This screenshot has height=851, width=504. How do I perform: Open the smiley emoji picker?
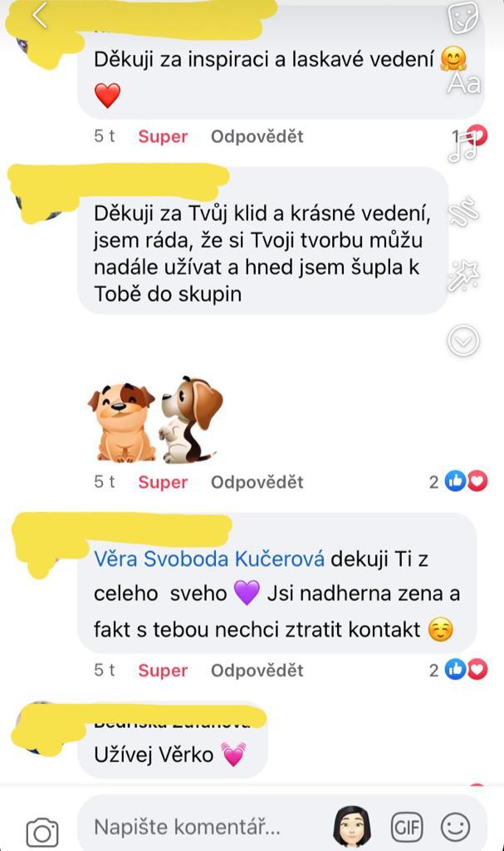(455, 827)
